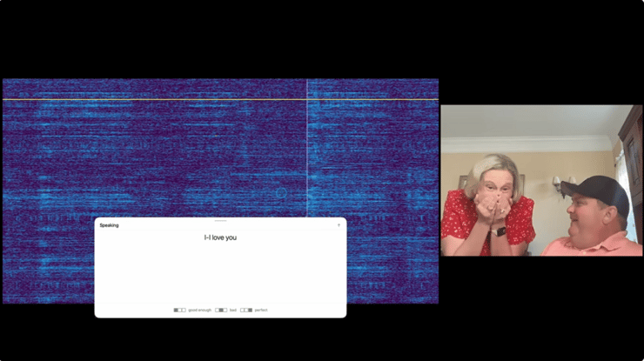Click the "good enough" three-box indicator icon
Viewport: 644px width, 361px height.
click(x=179, y=310)
